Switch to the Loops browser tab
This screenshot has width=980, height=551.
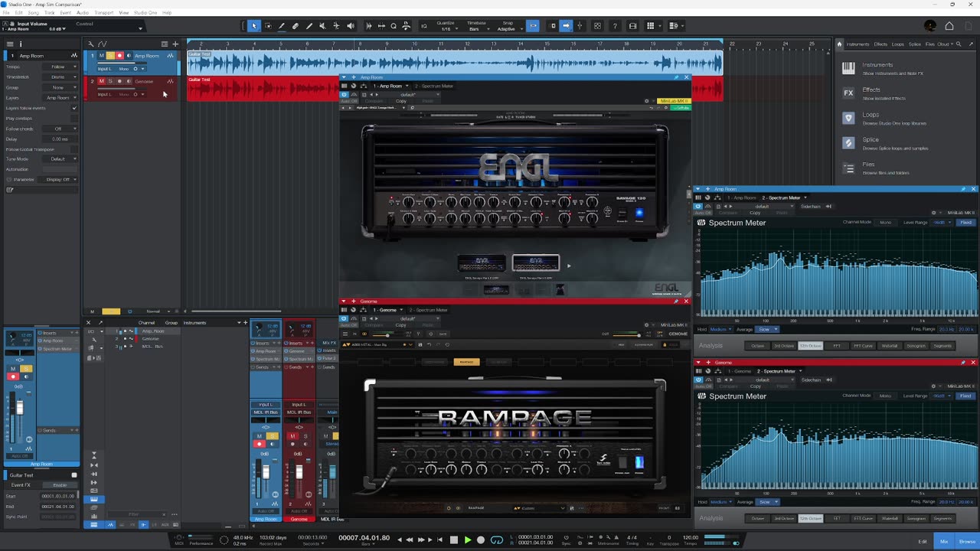point(898,44)
